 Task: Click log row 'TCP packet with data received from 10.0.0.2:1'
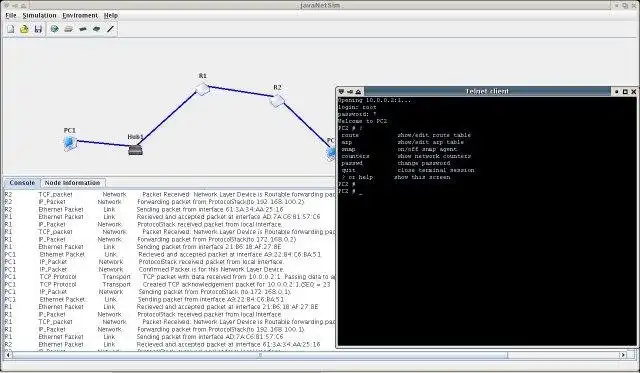[239, 277]
